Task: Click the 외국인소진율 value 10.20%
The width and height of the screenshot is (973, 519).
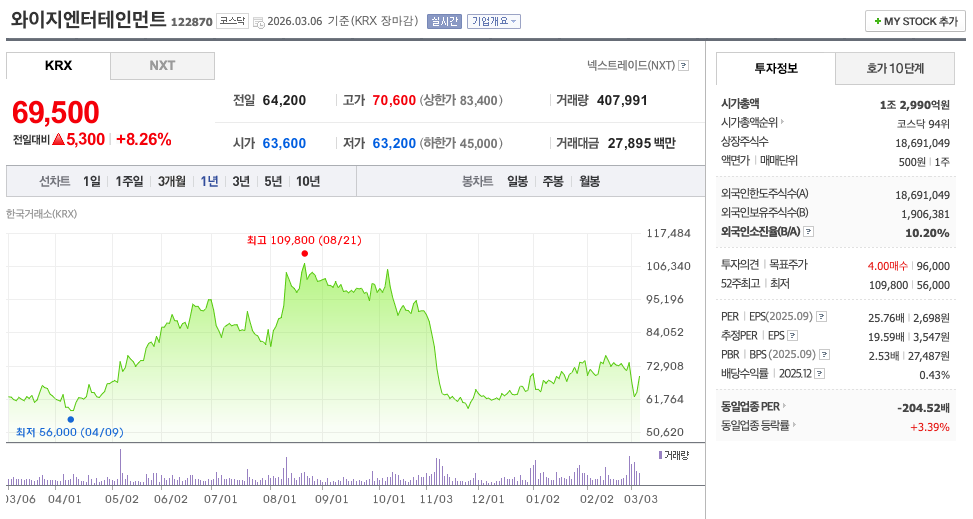Action: pyautogui.click(x=928, y=233)
